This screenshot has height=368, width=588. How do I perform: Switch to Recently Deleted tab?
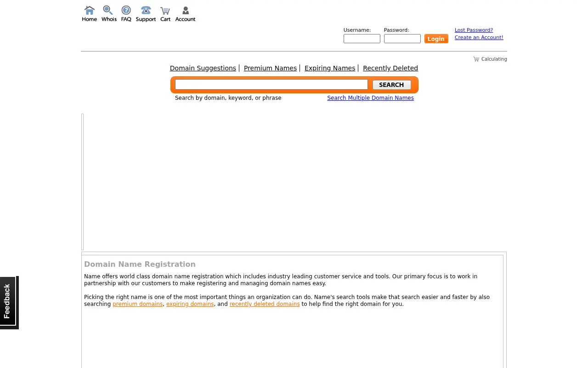[x=390, y=68]
